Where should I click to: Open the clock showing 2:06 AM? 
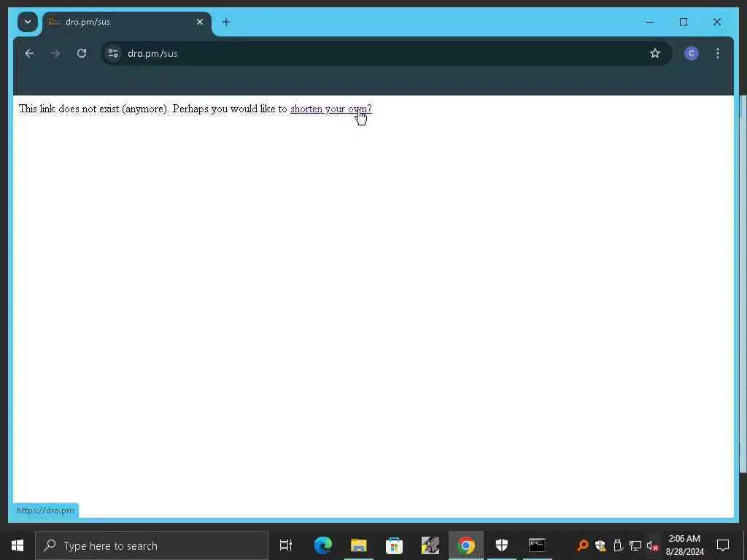[x=684, y=545]
